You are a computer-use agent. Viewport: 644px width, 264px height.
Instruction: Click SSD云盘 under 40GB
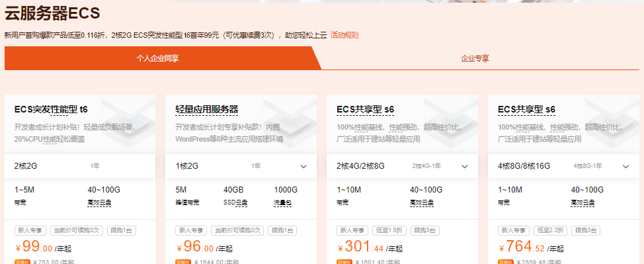pos(235,202)
